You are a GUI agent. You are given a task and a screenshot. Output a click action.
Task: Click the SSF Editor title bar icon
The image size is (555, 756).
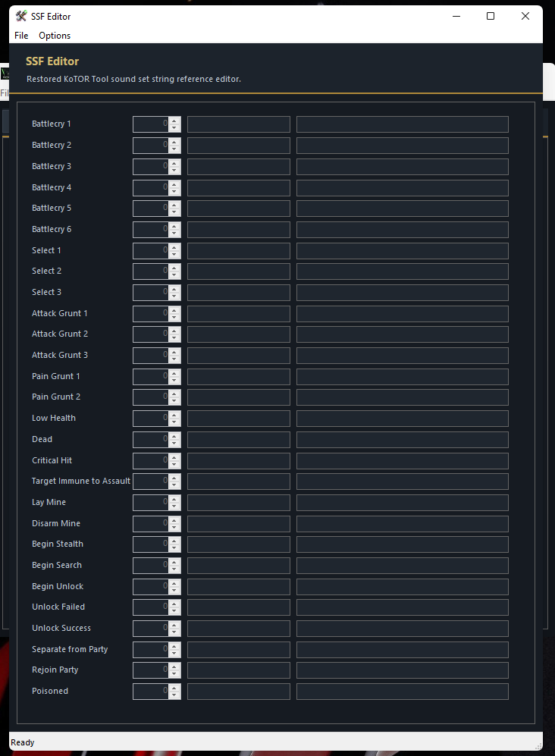pyautogui.click(x=21, y=16)
